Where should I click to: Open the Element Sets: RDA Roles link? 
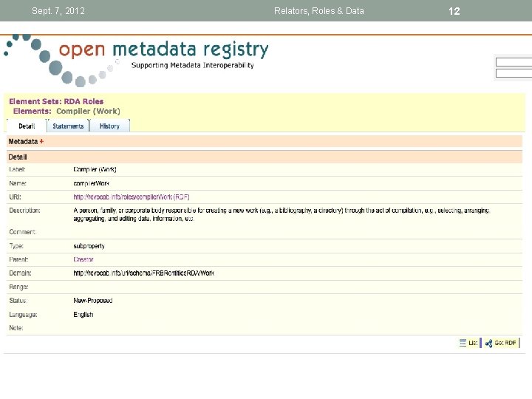click(x=56, y=101)
